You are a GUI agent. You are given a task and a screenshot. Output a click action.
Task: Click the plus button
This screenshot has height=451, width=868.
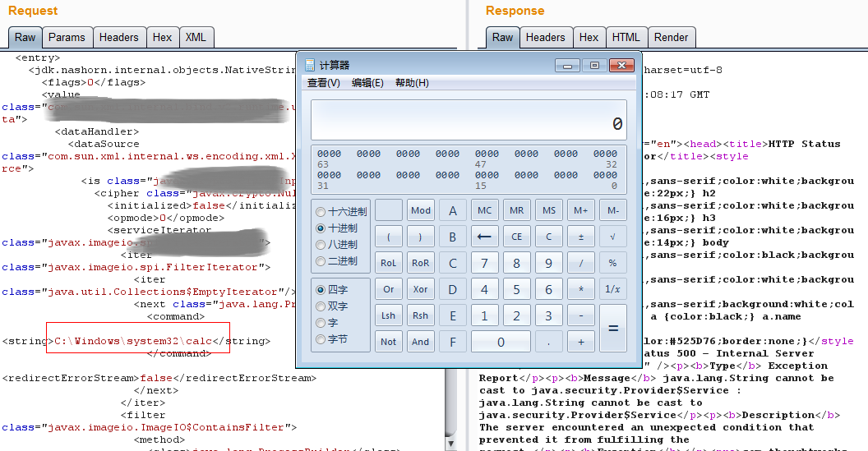pos(580,342)
